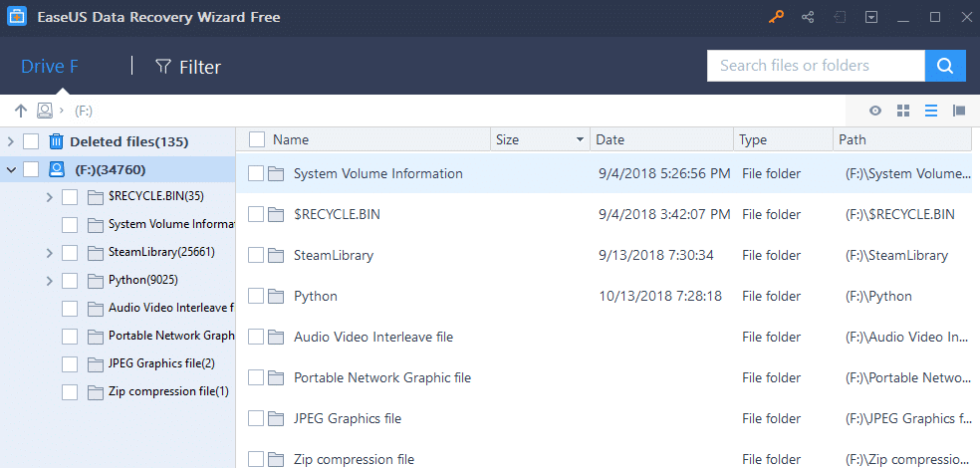Sort by the Date column header

(610, 140)
